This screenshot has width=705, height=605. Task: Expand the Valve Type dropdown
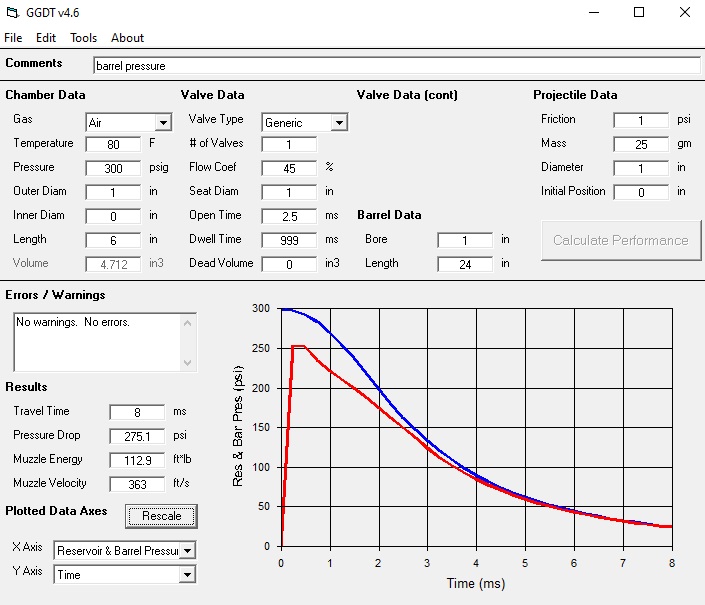339,123
